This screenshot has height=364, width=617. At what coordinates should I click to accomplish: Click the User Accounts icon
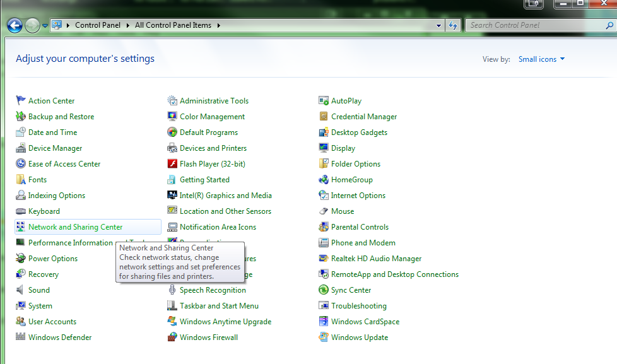point(20,321)
